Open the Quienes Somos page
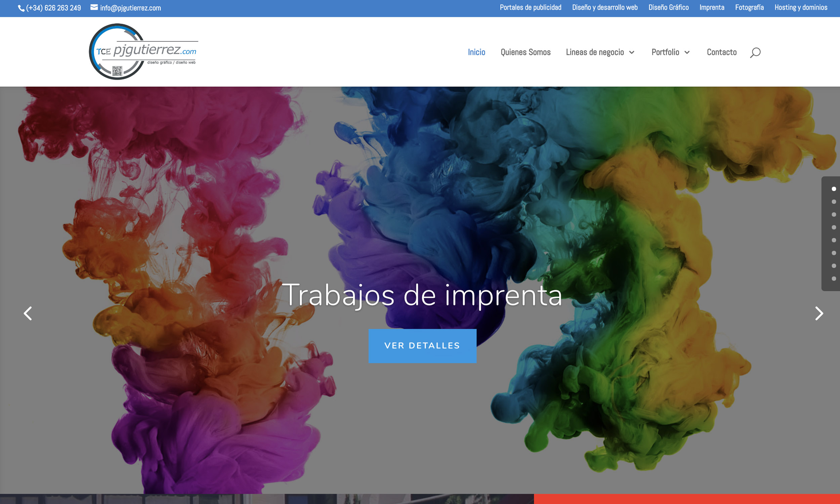The height and width of the screenshot is (504, 840). pos(526,52)
